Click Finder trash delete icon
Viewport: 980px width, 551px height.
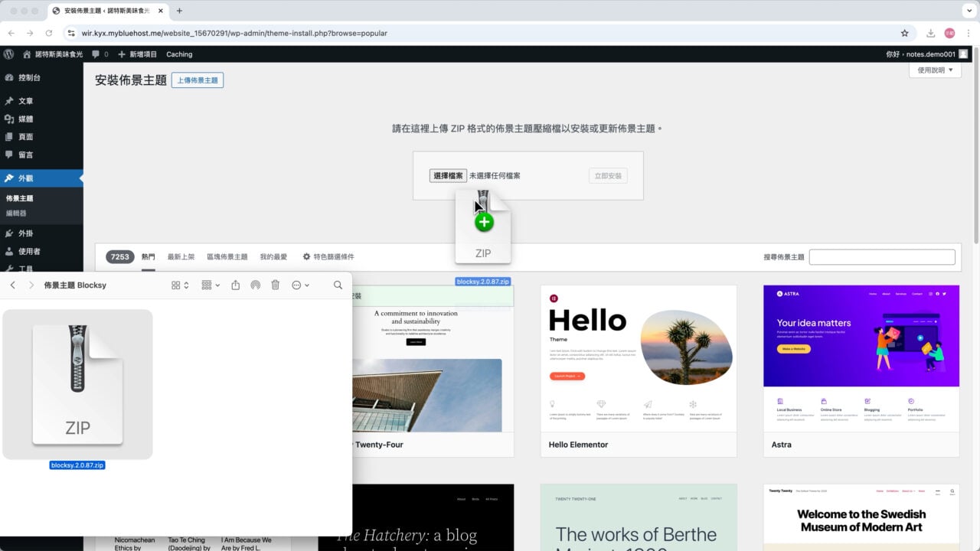point(276,285)
